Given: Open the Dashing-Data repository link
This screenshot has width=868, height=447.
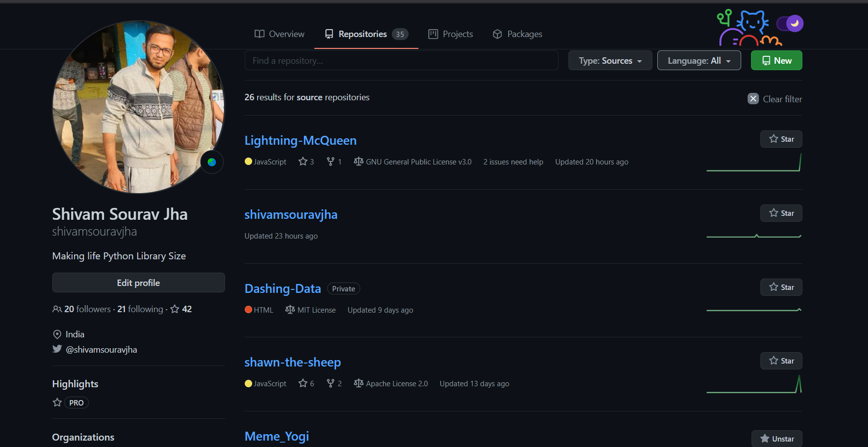Looking at the screenshot, I should click(283, 288).
